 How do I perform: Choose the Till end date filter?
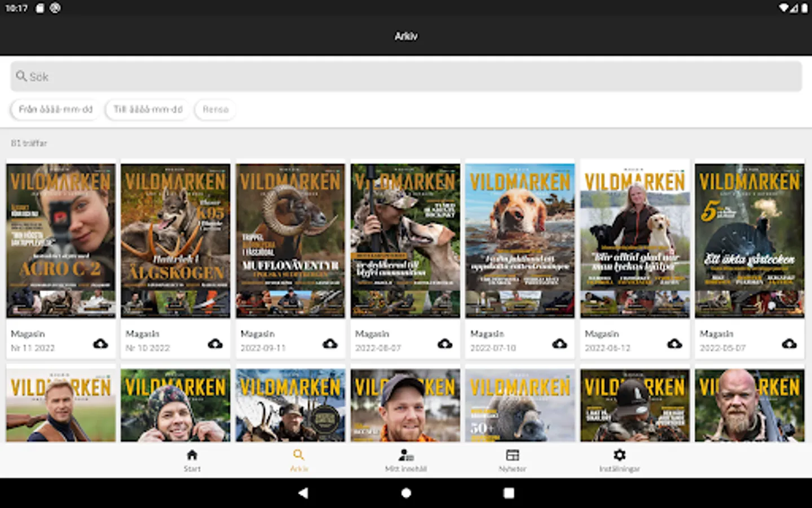click(148, 110)
